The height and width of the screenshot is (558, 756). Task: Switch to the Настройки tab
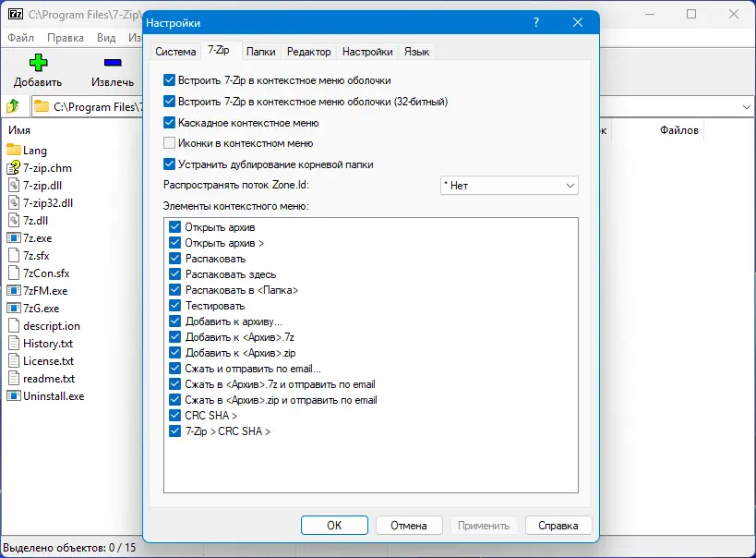367,52
